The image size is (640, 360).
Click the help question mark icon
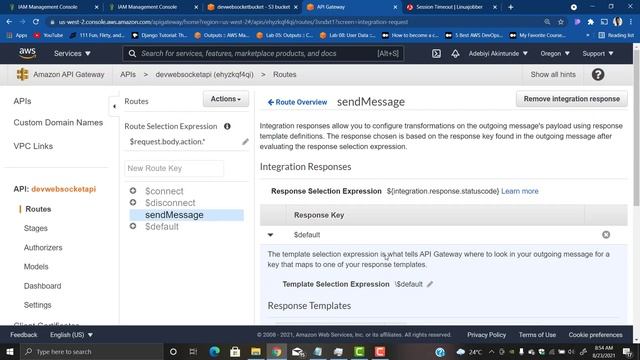pyautogui.click(x=598, y=75)
